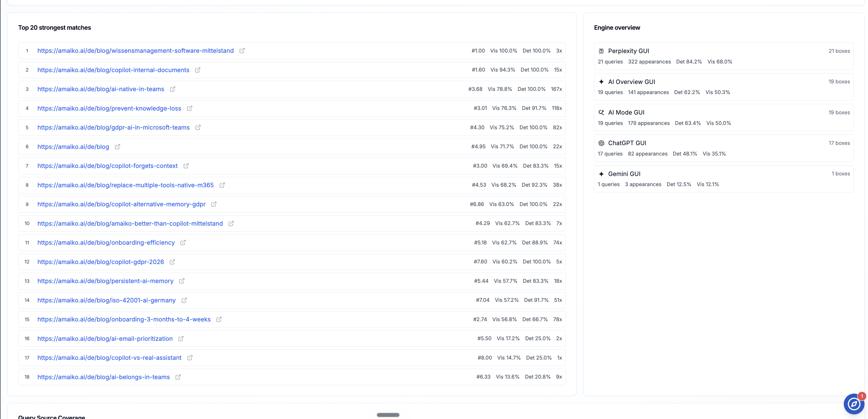The width and height of the screenshot is (868, 419).
Task: Open external link icon for onboarding-efficiency
Action: tap(183, 243)
